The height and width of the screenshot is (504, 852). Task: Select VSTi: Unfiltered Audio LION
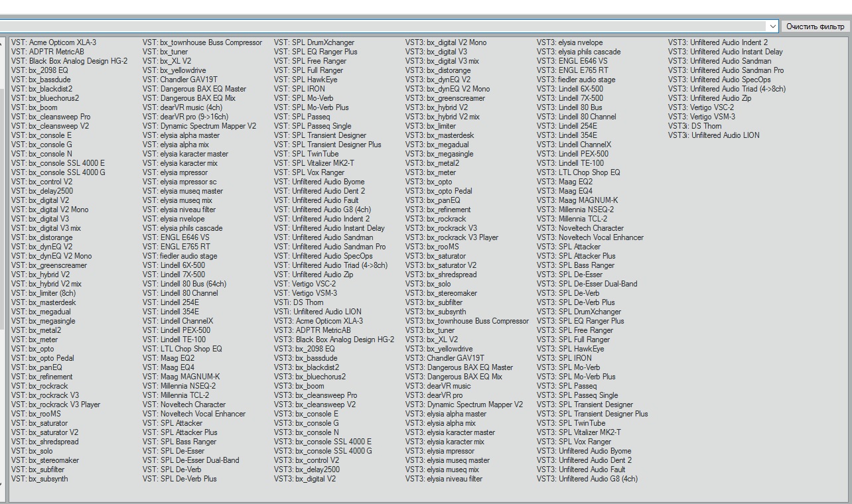[x=318, y=312]
